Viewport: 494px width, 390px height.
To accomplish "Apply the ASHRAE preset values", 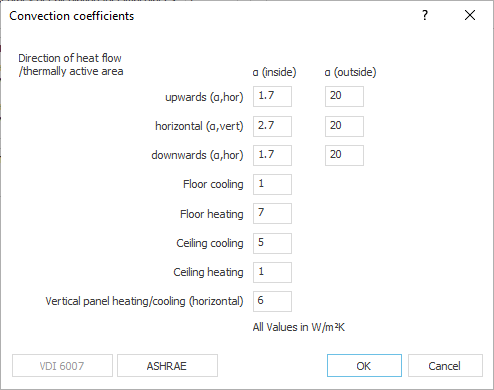I will [x=167, y=366].
